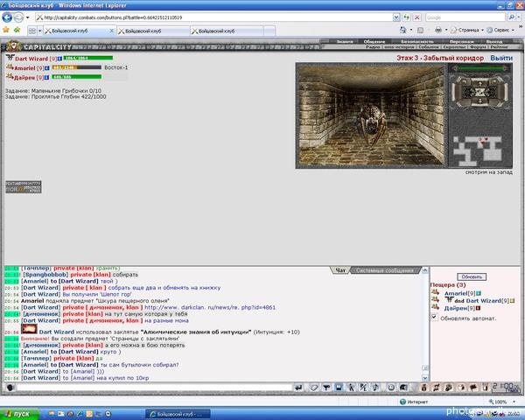The image size is (525, 420).
Task: Open the Общение game menu
Action: pyautogui.click(x=374, y=42)
